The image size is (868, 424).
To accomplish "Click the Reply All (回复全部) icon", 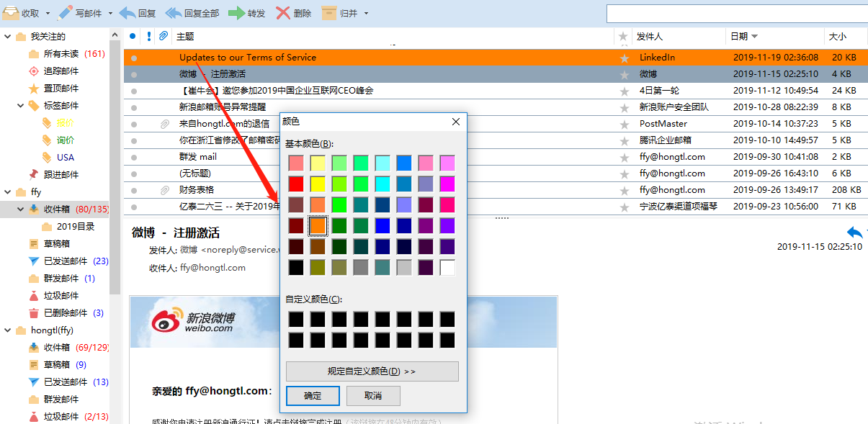I will click(174, 13).
